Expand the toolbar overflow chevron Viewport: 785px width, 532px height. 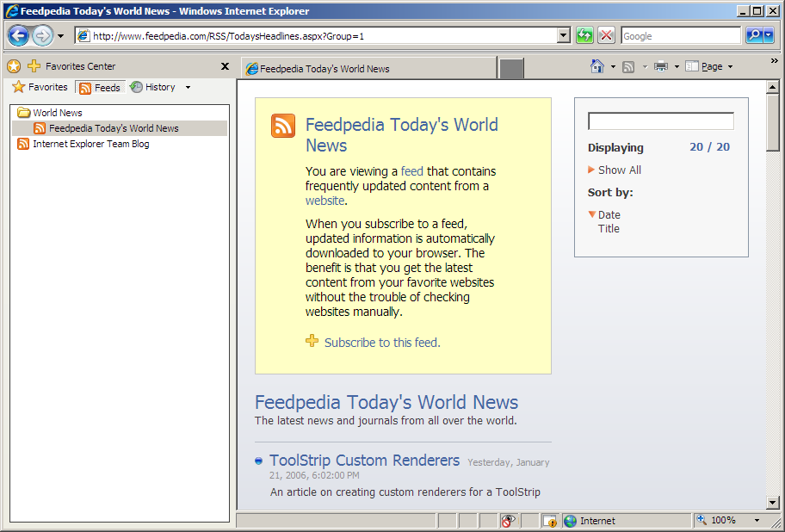(x=774, y=60)
